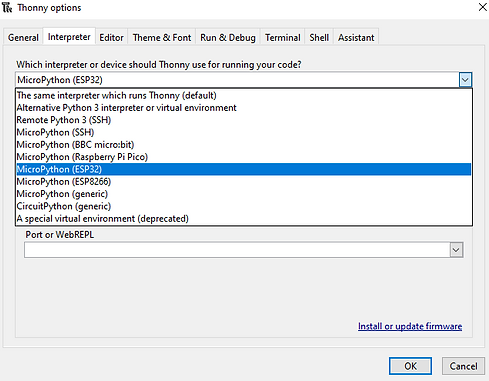Viewport: 489px width, 381px height.
Task: Choose 'MicroPython (ESP8266)' from the list
Action: 244,182
